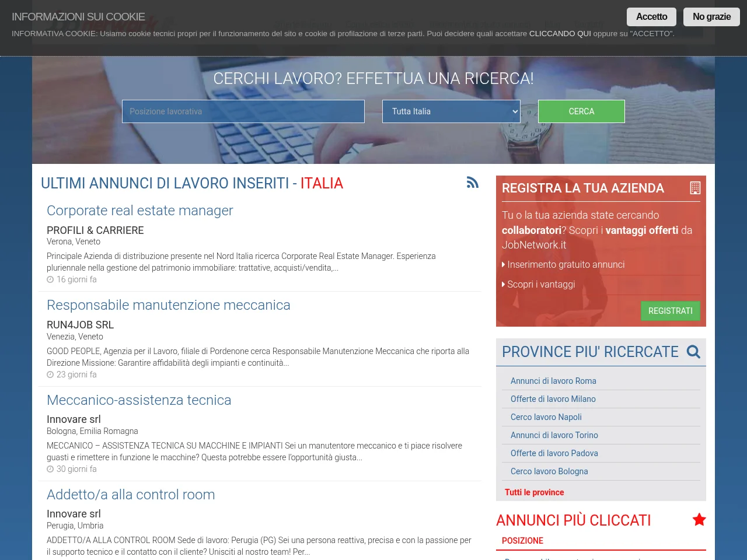Open the Tutta Italia region dropdown
Image resolution: width=747 pixels, height=560 pixels.
click(x=451, y=111)
